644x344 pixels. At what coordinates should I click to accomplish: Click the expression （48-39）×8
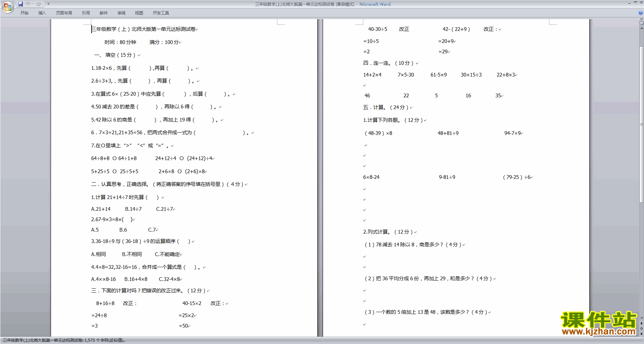[x=378, y=133]
